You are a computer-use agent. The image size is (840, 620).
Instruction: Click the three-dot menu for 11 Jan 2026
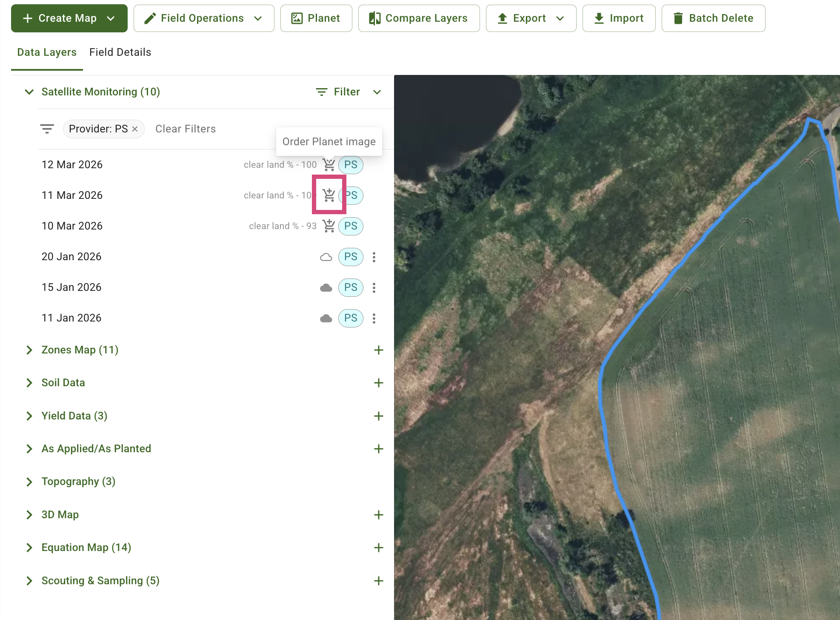pos(374,318)
